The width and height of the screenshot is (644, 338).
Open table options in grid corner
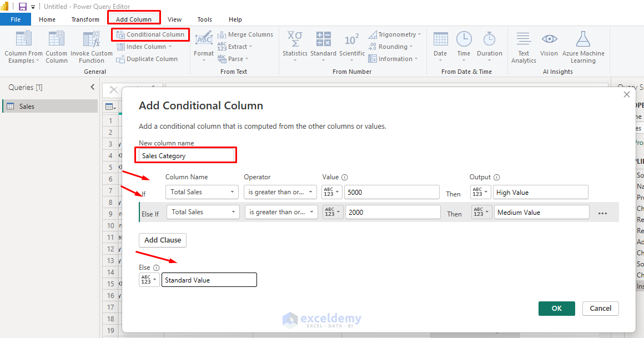click(x=110, y=107)
